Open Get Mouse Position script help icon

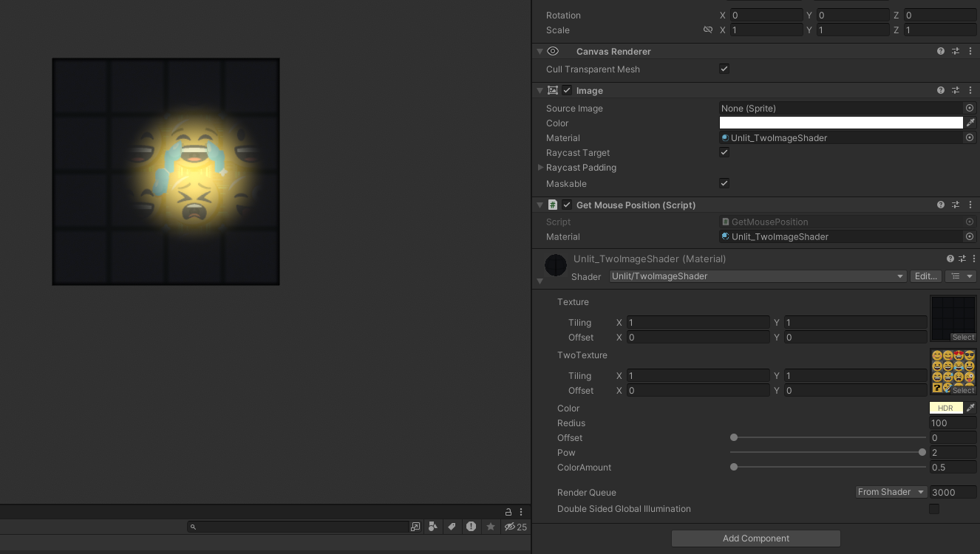[941, 205]
